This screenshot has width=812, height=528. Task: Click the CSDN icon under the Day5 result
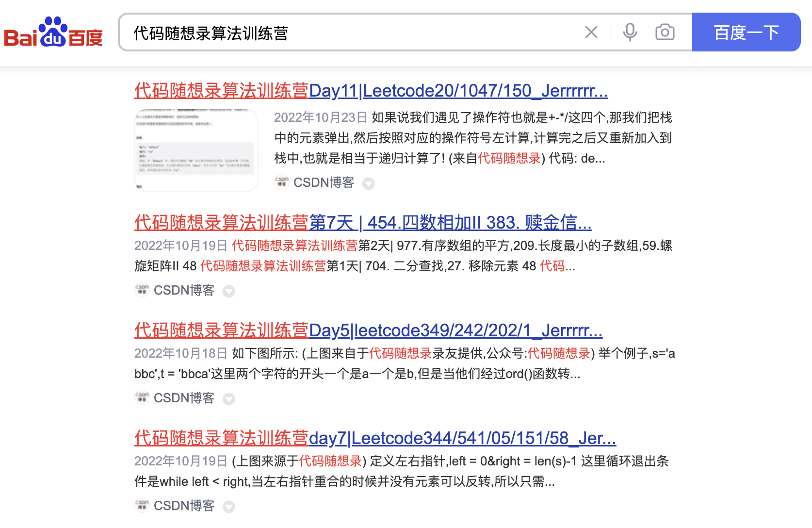point(142,397)
